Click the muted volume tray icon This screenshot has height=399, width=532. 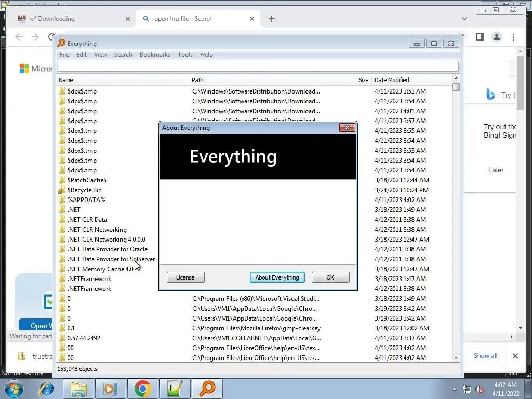[x=480, y=390]
